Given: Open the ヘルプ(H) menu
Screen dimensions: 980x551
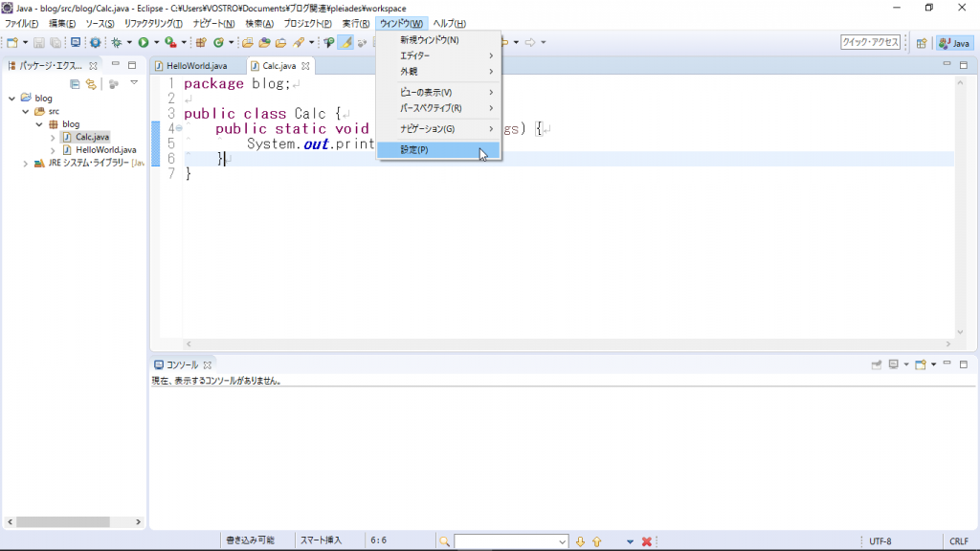Looking at the screenshot, I should 449,23.
